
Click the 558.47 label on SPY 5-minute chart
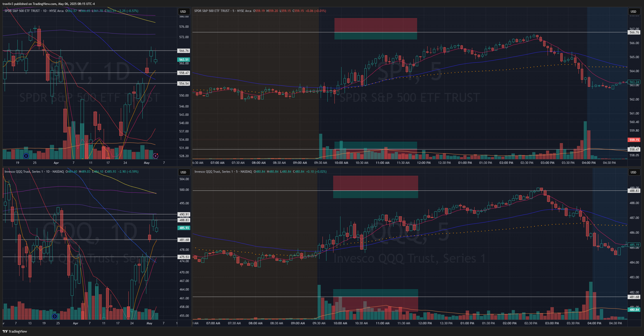click(634, 150)
